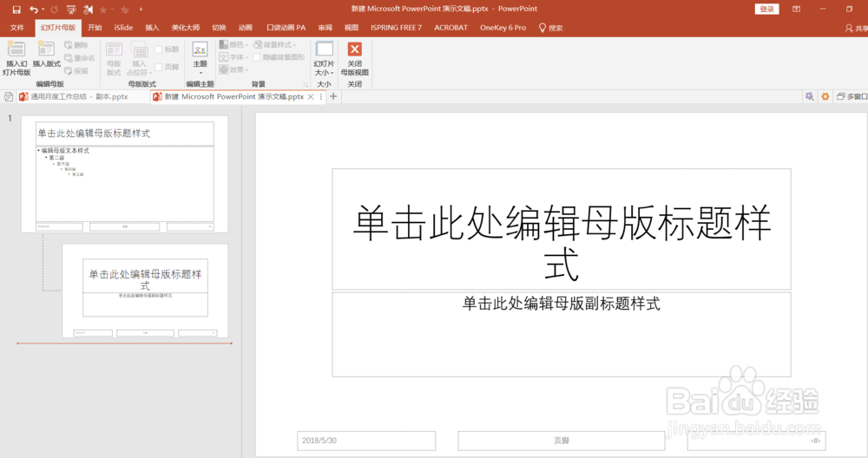Screen dimensions: 868x458
Task: Start slideshow from beginning icon
Action: click(71, 10)
